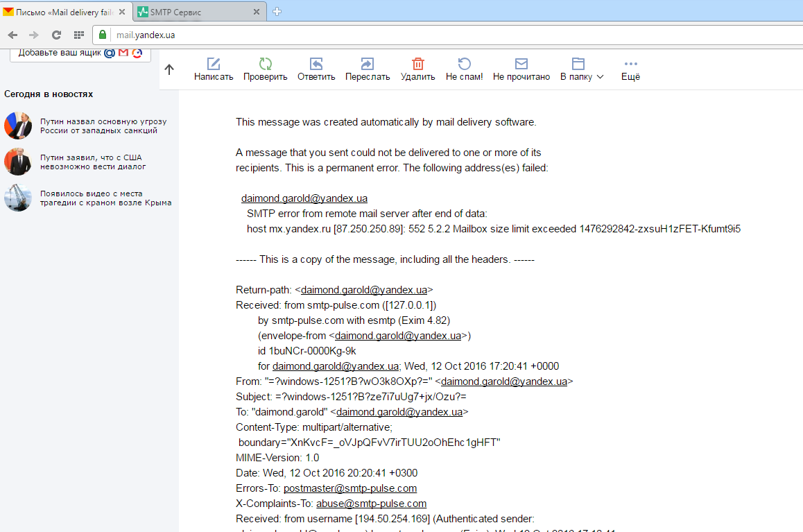Click the Return-path email address link

(364, 290)
